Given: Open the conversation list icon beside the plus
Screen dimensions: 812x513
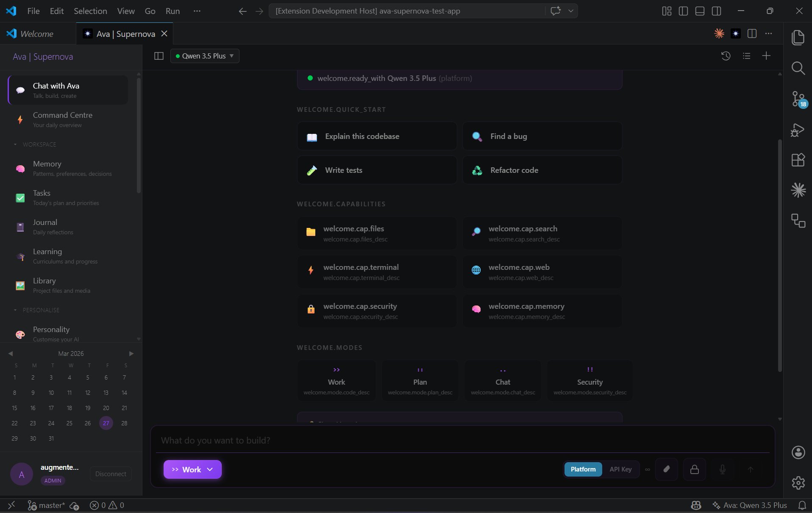Looking at the screenshot, I should click(746, 56).
